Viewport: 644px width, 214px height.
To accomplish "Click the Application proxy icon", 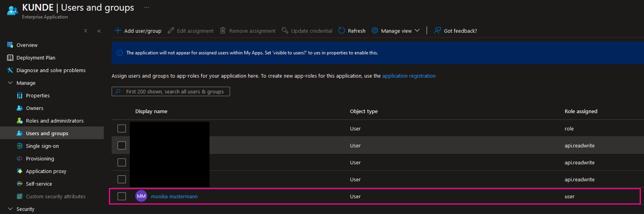I will tap(20, 171).
